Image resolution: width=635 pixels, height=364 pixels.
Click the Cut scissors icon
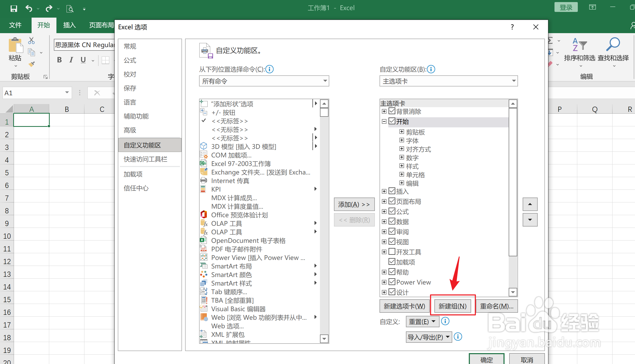tap(32, 40)
